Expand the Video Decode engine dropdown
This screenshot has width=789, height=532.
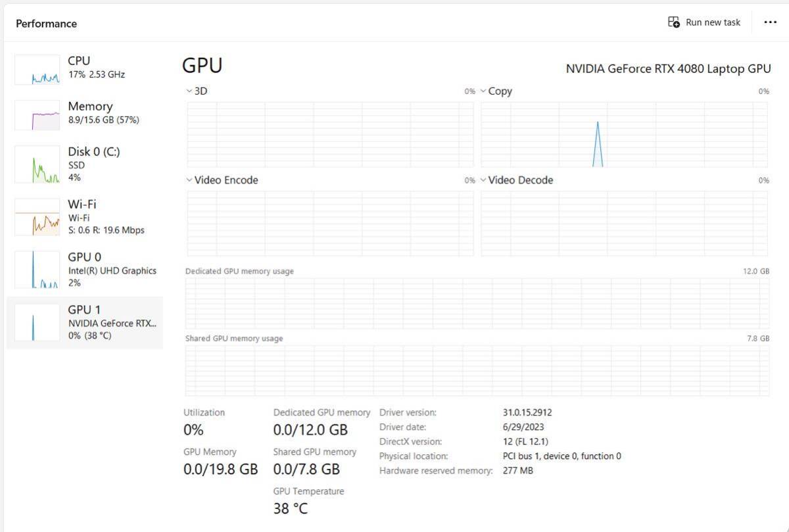click(483, 180)
